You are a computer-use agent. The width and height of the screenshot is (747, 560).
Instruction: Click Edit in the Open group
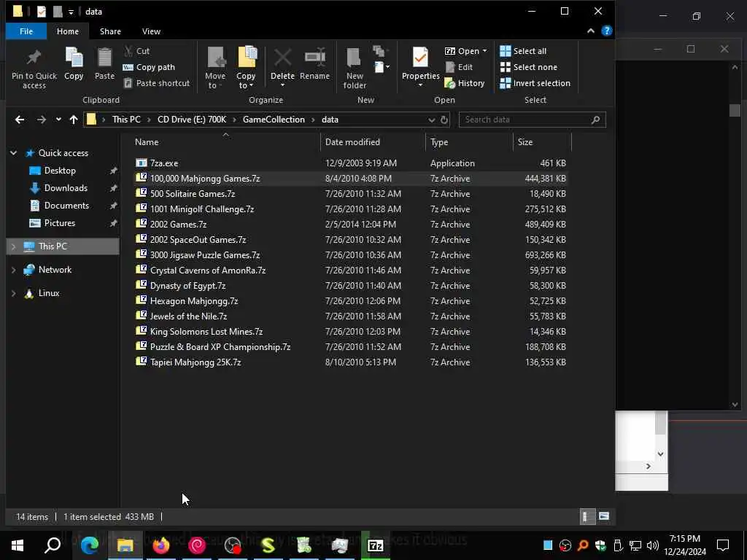(x=460, y=67)
